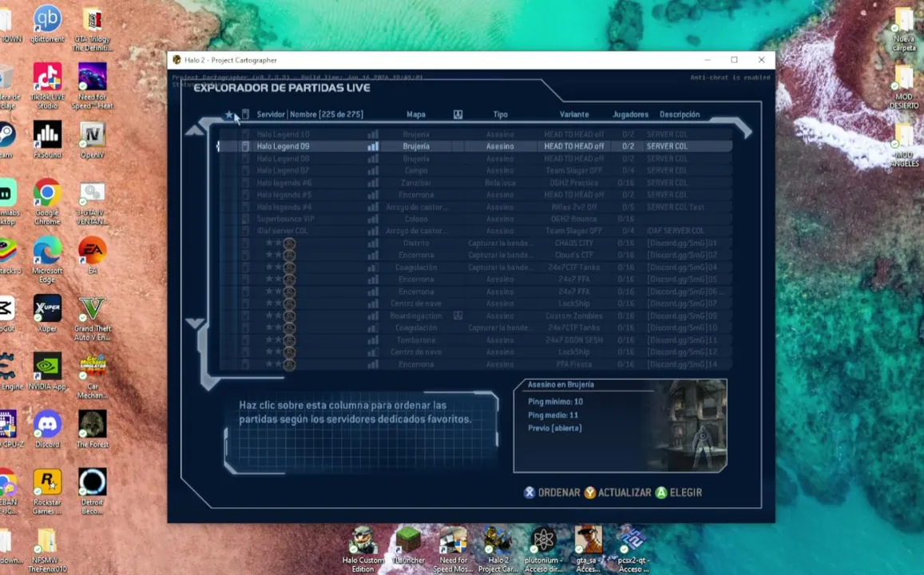Click [Discord.gg/SmG]01 description cell

pos(682,243)
